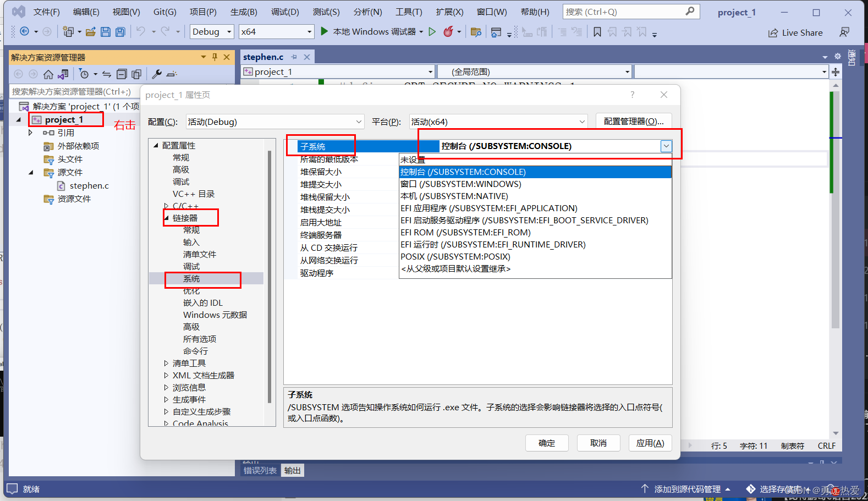Viewport: 868px width, 501px height.
Task: Click the Hot Reload flame icon
Action: [x=448, y=32]
